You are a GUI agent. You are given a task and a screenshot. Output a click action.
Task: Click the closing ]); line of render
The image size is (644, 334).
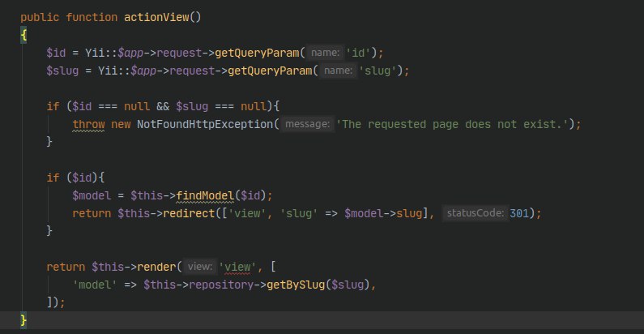click(x=56, y=302)
